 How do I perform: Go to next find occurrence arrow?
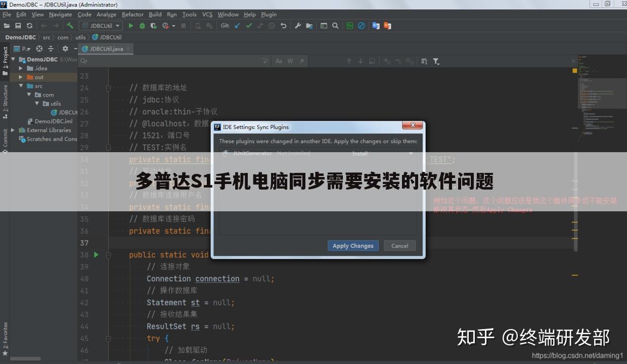361,61
